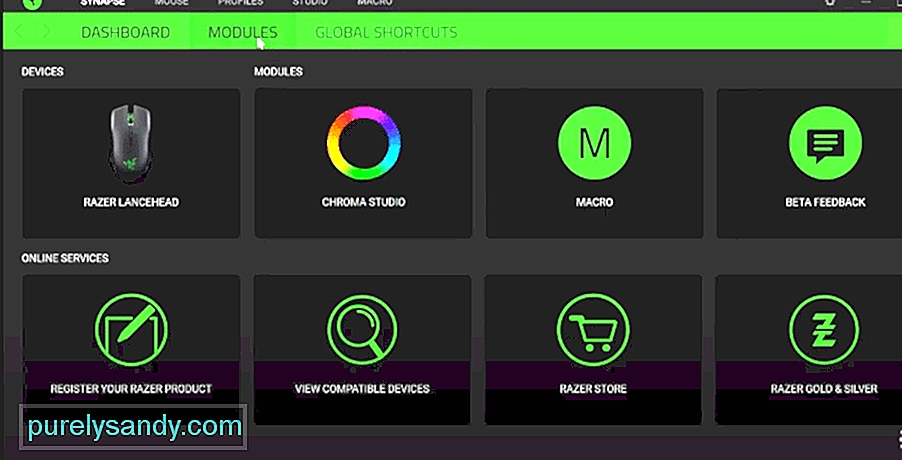
Task: Open the Studio top menu item
Action: point(309,3)
